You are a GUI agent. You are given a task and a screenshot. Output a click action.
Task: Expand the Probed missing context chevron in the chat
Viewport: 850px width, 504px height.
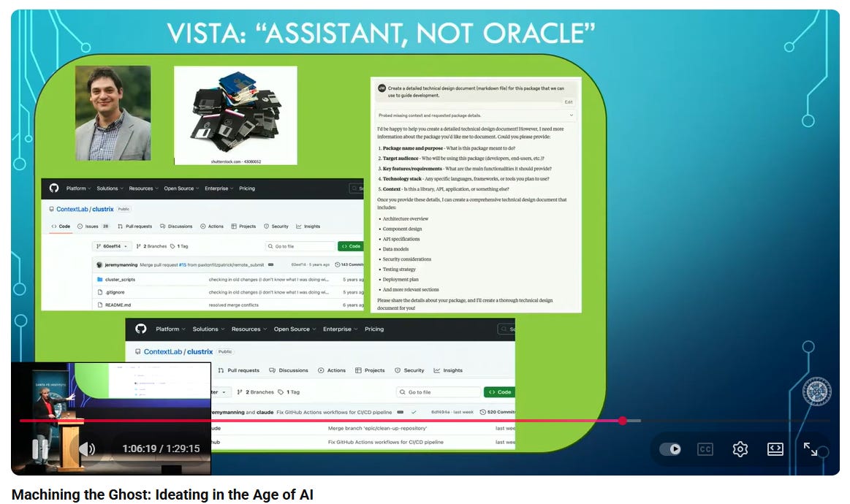(572, 115)
